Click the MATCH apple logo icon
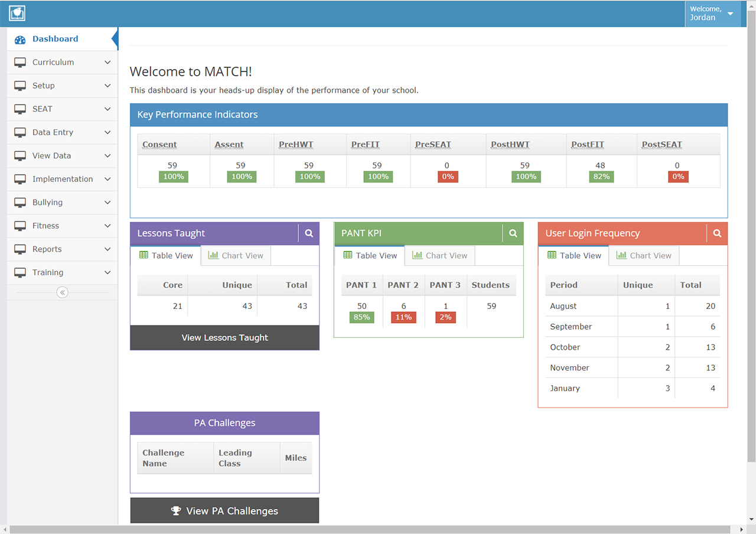Screen dimensions: 756x534 click(x=17, y=13)
